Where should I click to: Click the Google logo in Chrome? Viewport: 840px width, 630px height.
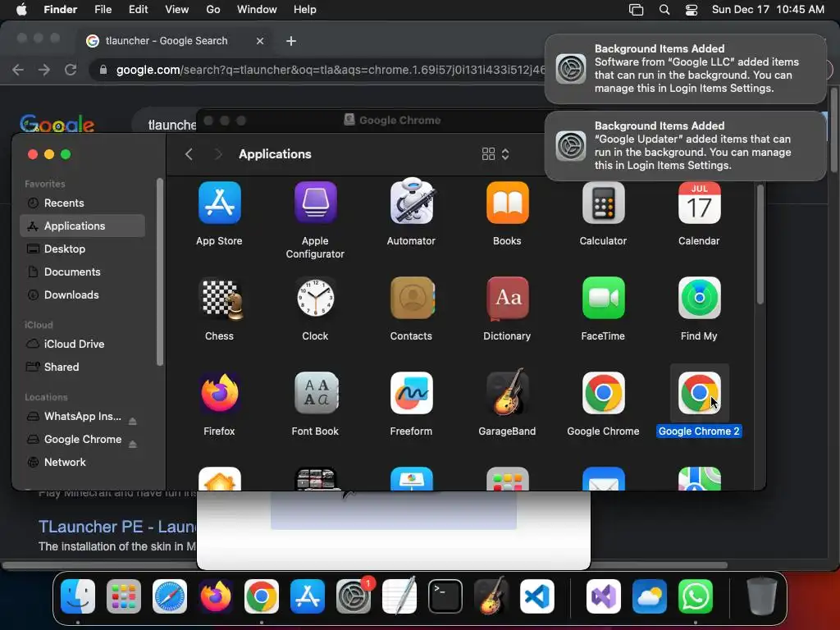pyautogui.click(x=57, y=124)
